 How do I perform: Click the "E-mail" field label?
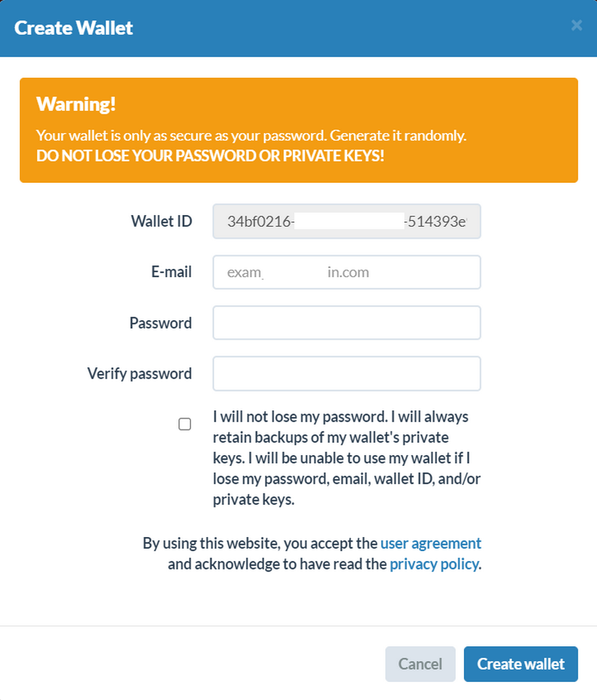click(x=171, y=272)
